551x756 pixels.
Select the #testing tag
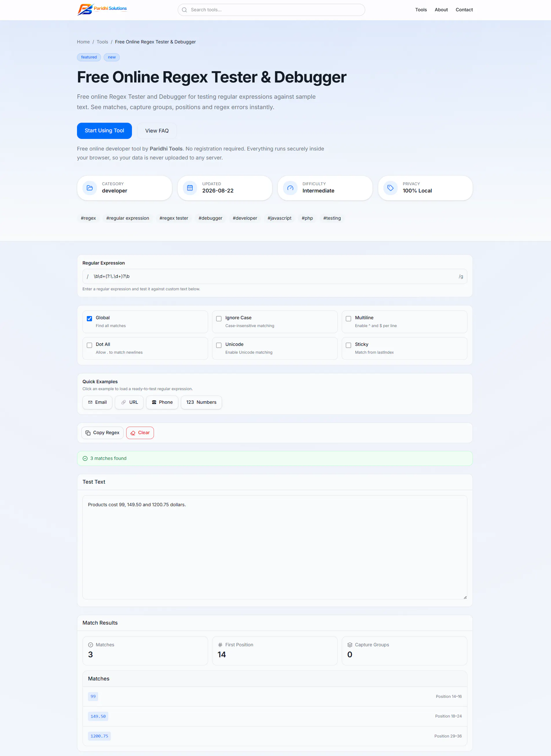pos(332,218)
